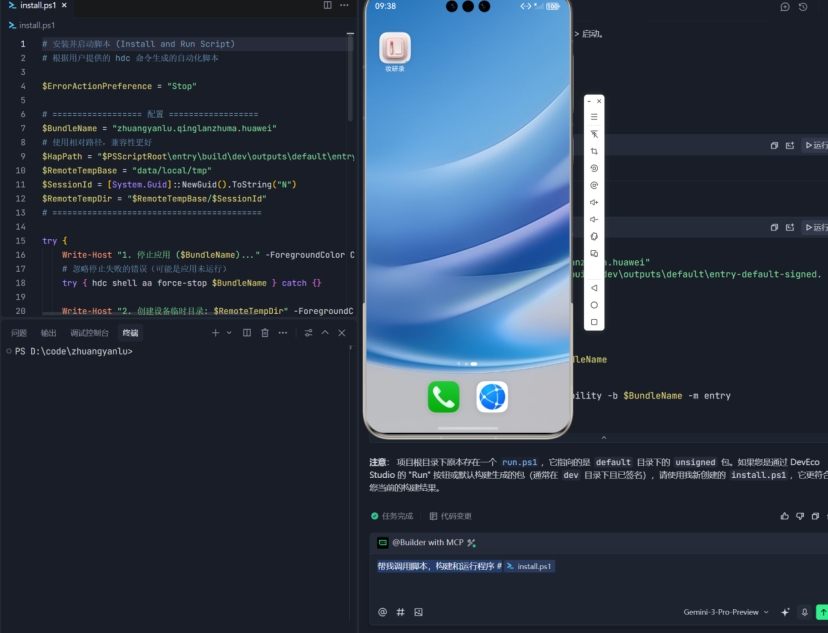Screen dimensions: 828x633
Task: Open the browser app in phone dock
Action: pos(492,397)
